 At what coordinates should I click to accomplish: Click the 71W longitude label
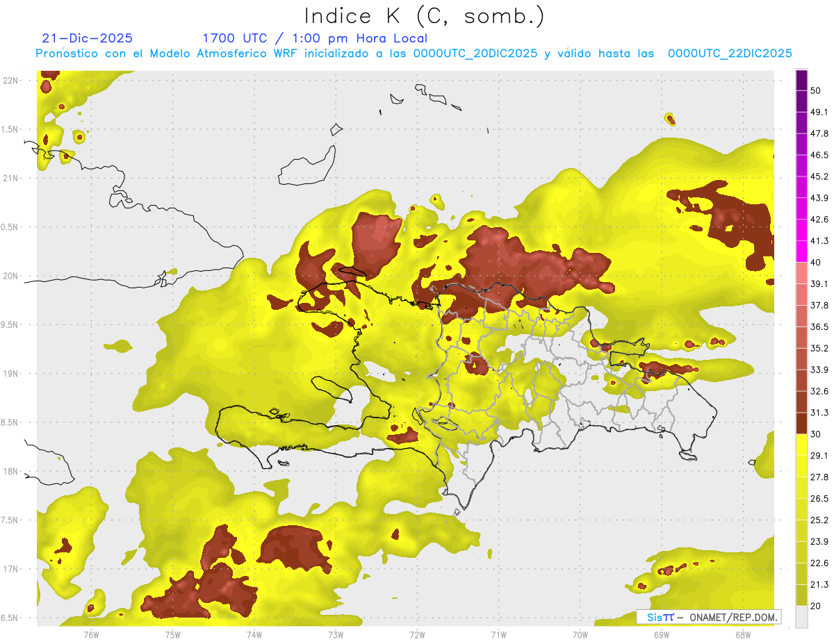click(498, 634)
